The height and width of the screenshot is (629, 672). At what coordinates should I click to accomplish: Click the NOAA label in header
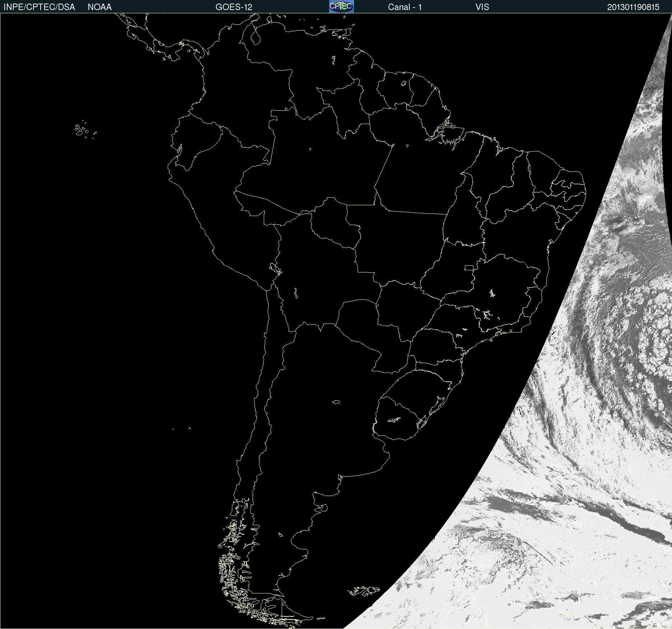tap(100, 7)
